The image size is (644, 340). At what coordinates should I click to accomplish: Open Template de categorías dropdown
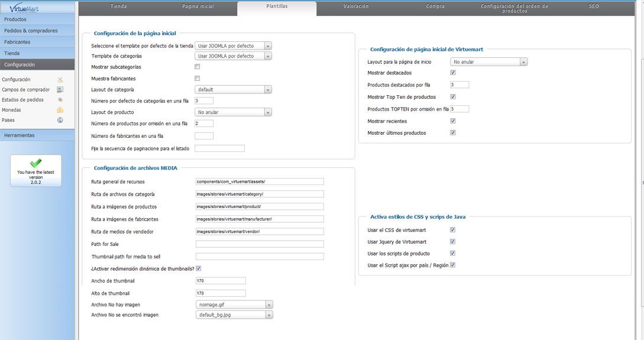[x=233, y=56]
